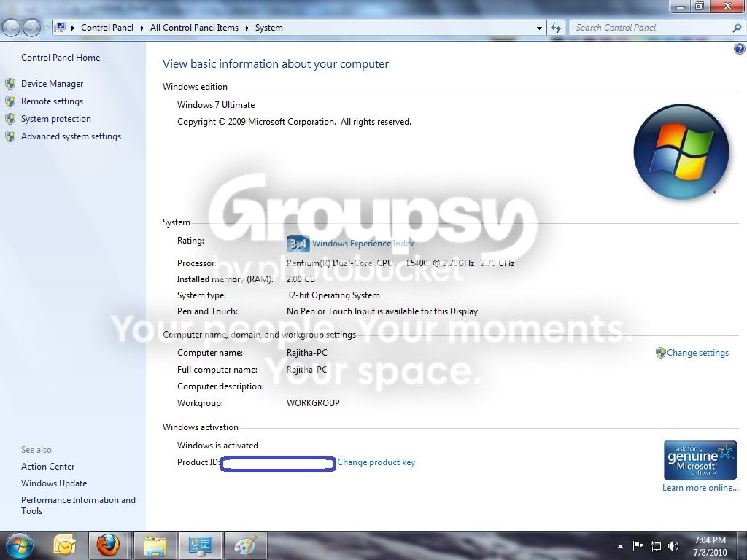Click shield icon beside Device Manager
The image size is (747, 560).
tap(10, 85)
